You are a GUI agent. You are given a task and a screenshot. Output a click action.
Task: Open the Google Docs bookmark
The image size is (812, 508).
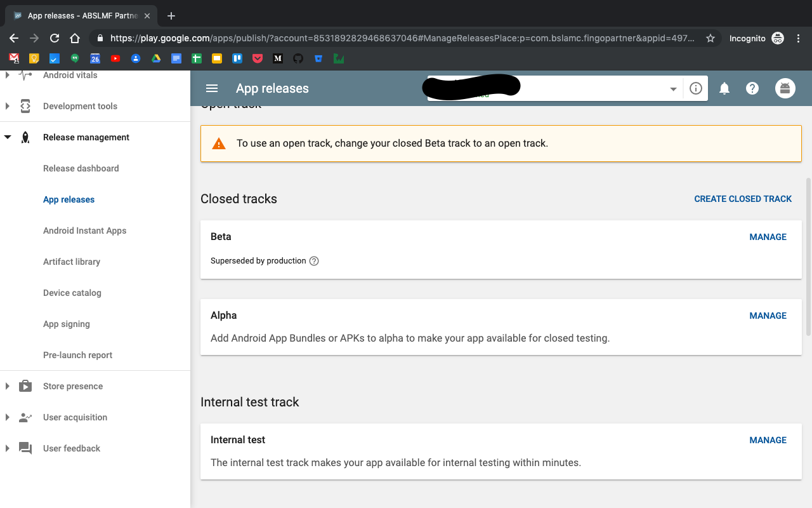176,58
